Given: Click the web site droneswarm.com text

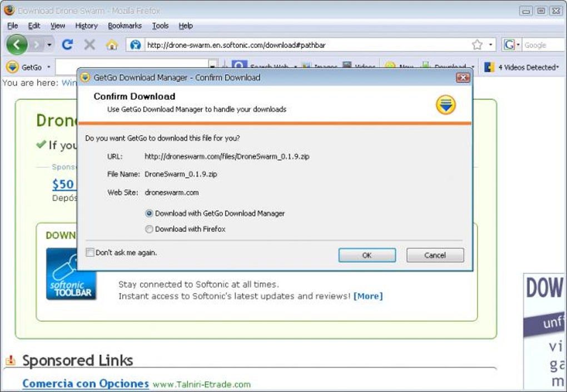Looking at the screenshot, I should [x=171, y=192].
